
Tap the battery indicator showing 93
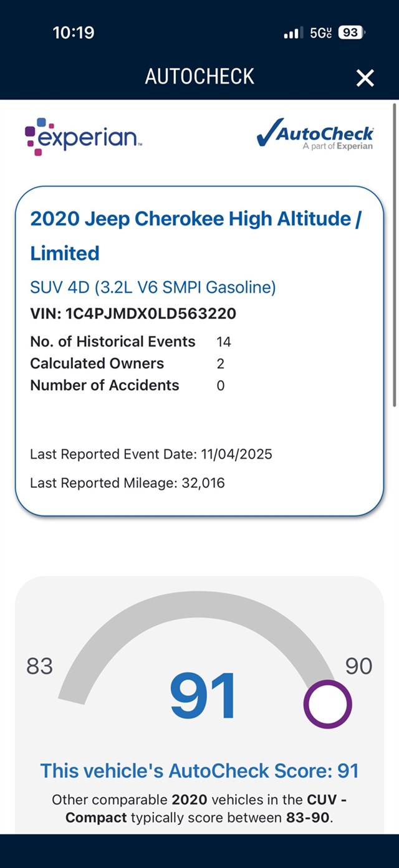(x=351, y=33)
